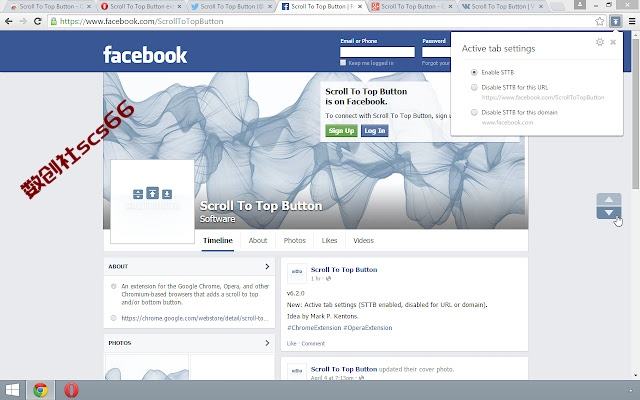The image size is (640, 400).
Task: Toggle Keep me logged in checkbox
Action: (343, 63)
